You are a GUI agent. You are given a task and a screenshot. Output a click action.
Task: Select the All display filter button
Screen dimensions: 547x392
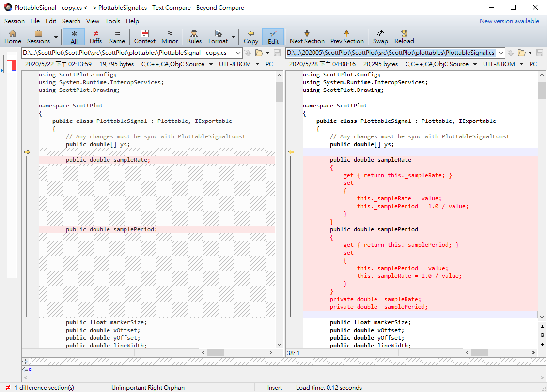(74, 36)
